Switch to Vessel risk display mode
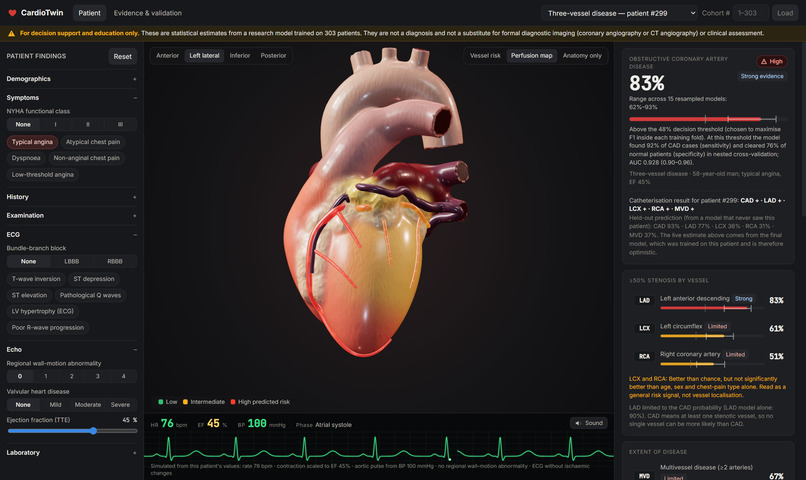 tap(485, 56)
